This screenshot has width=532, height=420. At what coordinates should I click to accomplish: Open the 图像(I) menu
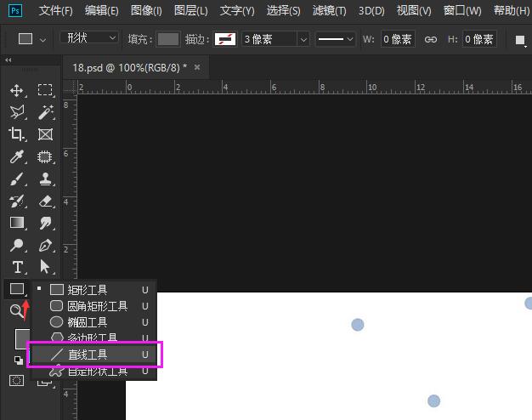146,11
